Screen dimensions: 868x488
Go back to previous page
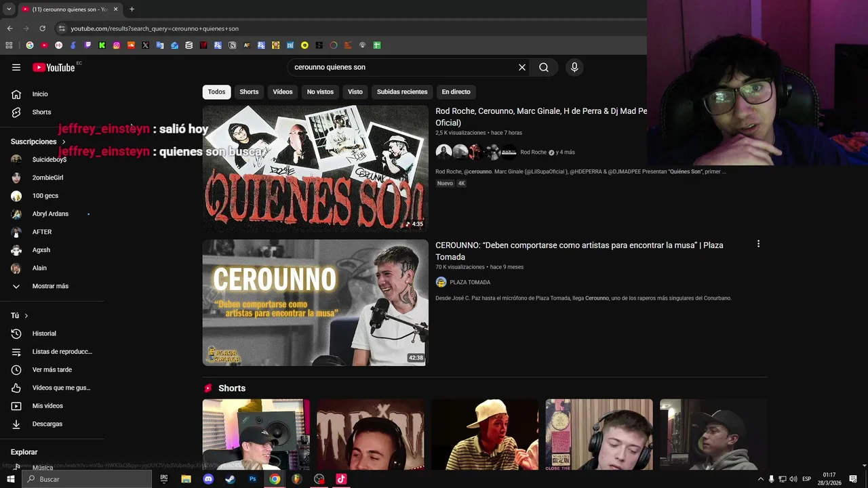9,28
